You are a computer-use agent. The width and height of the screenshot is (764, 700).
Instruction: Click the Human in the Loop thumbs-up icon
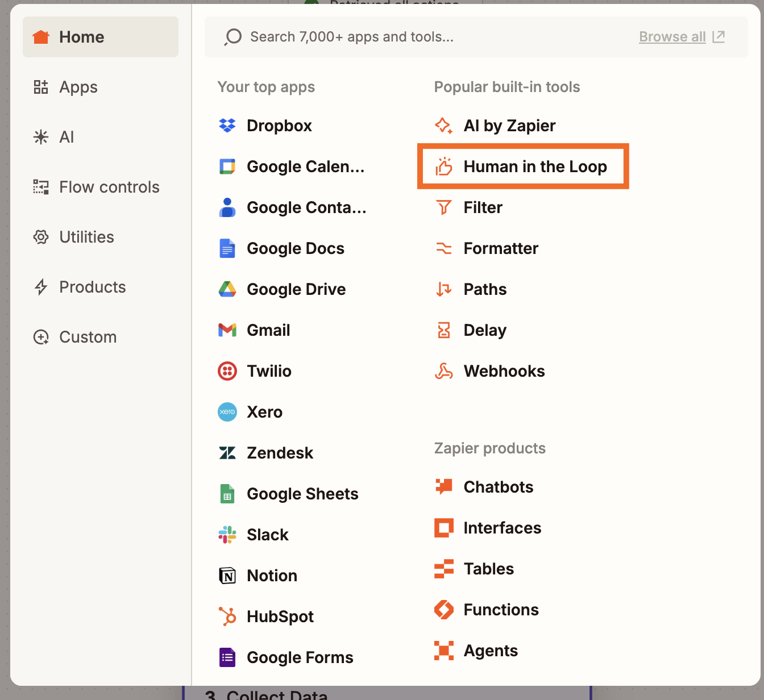coord(444,166)
